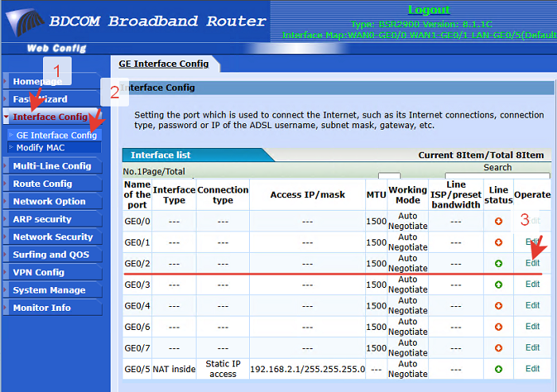Expand the Network Security menu
Viewport: 557px width, 392px height.
pos(53,237)
